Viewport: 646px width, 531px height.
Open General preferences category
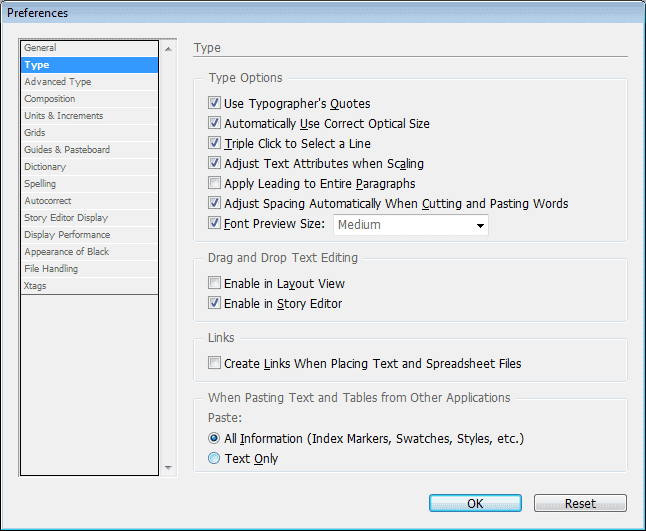click(x=89, y=48)
